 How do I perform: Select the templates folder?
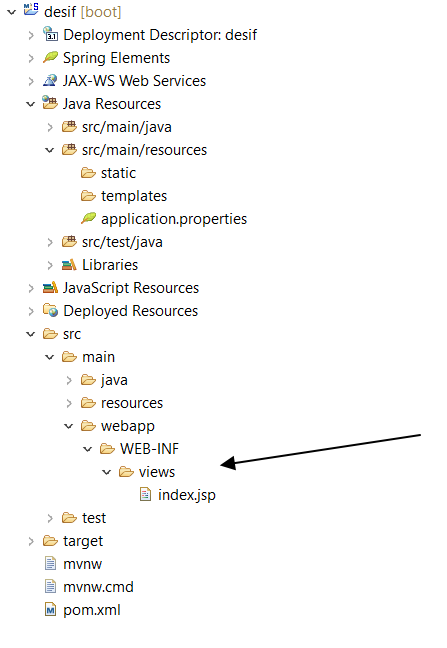click(x=124, y=195)
